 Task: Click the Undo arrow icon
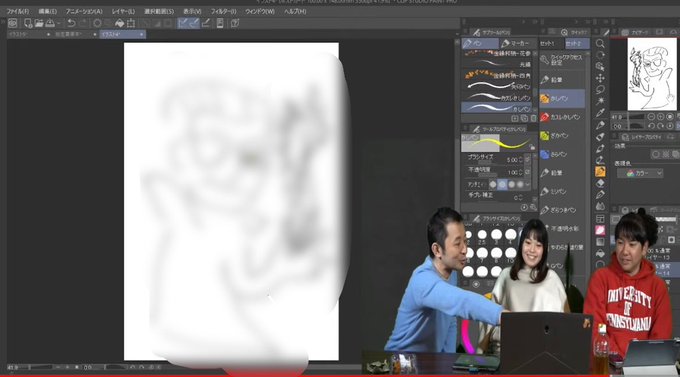(72, 23)
